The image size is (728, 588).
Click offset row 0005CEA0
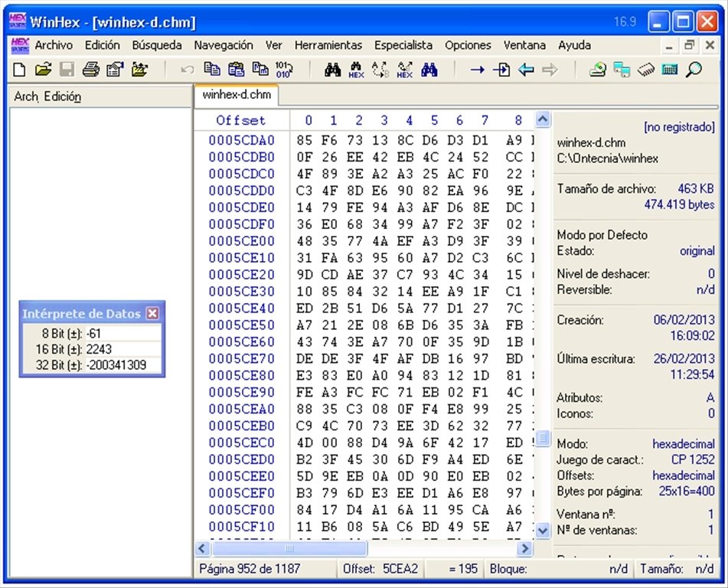click(242, 409)
